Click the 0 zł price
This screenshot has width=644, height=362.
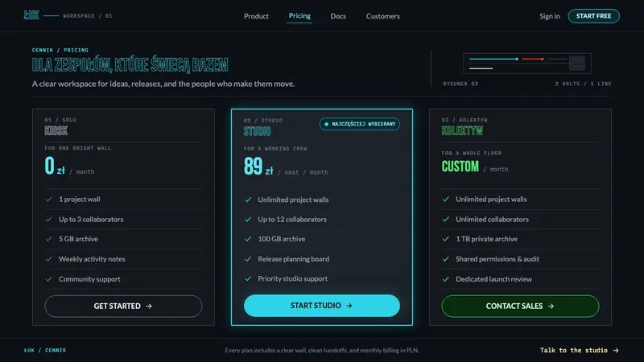point(55,167)
